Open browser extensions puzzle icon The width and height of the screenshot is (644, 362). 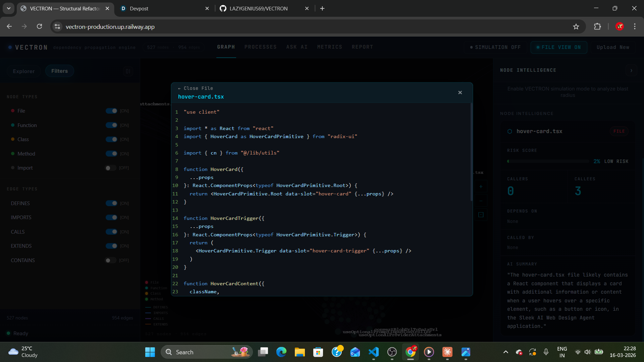pos(597,27)
